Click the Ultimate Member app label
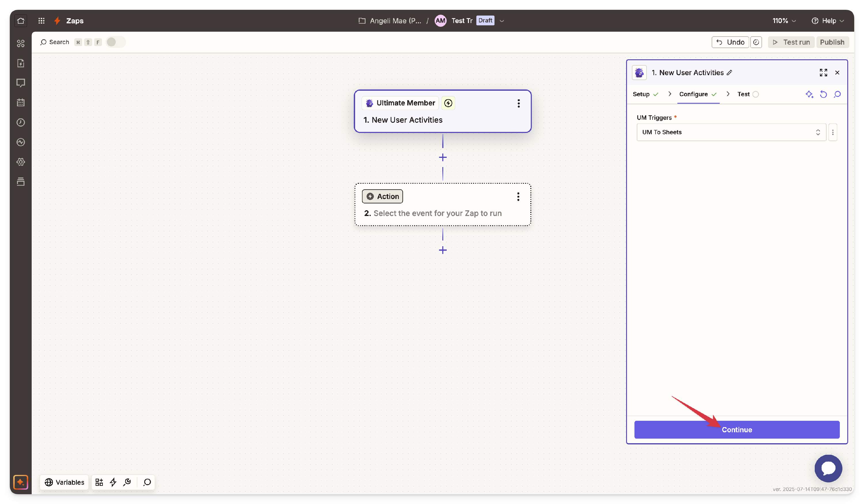864x504 pixels. coord(400,103)
